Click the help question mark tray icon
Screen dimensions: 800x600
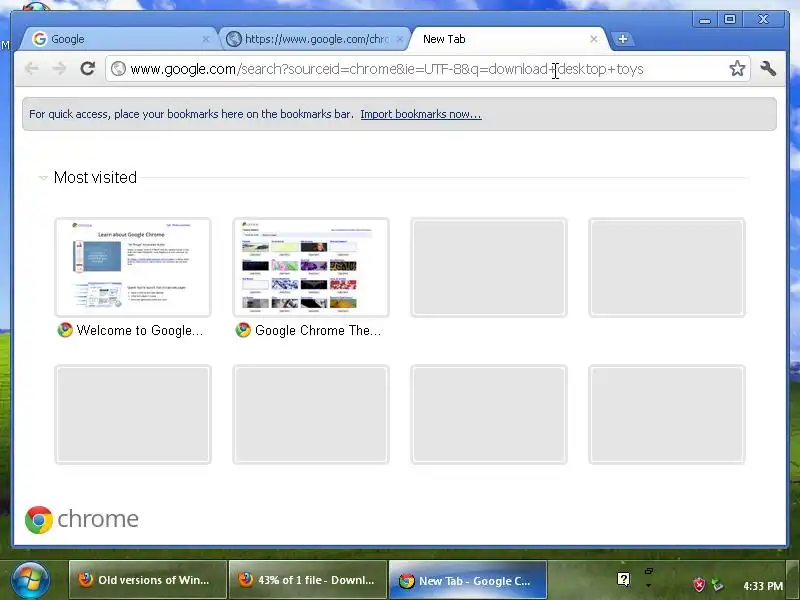click(x=623, y=579)
